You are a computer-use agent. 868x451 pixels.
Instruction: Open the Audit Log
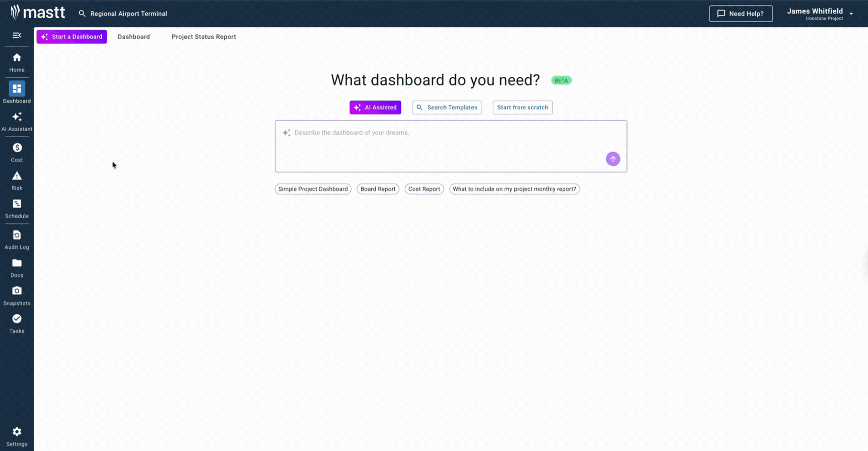click(16, 239)
